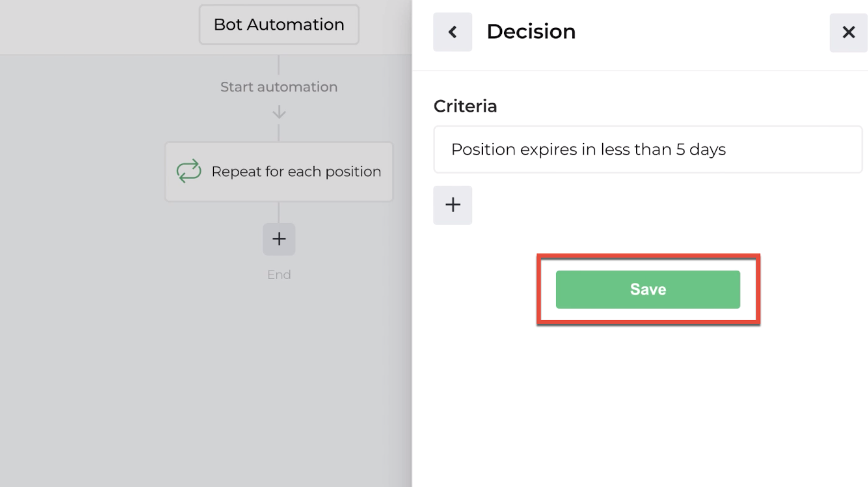This screenshot has width=868, height=487.
Task: Open the 'Position expires in less than 5 days' criteria
Action: click(x=648, y=149)
